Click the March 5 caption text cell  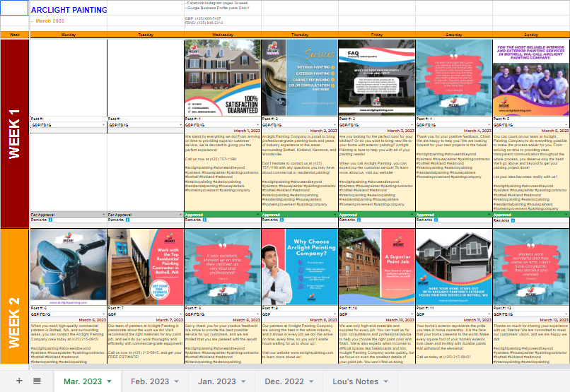coord(530,172)
